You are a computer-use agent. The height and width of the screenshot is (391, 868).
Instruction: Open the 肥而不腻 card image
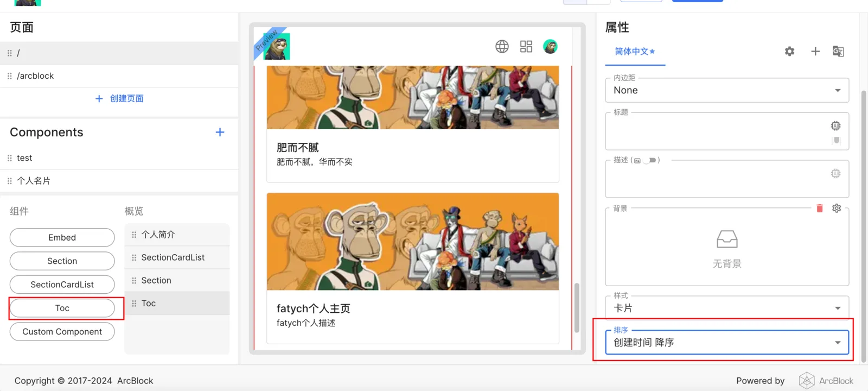pos(413,97)
